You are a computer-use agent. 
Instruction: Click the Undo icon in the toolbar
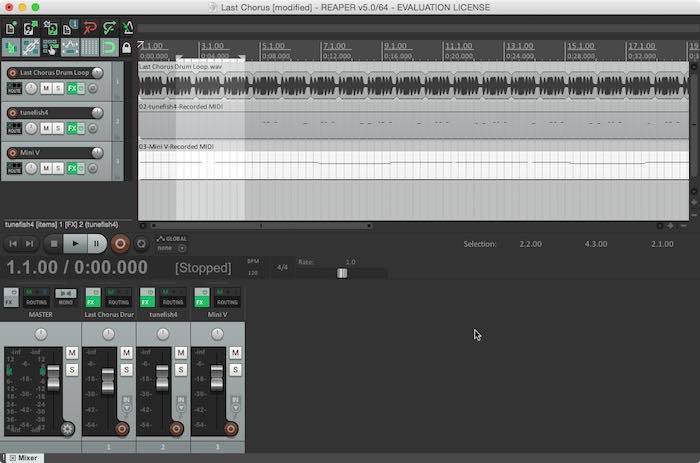pos(88,28)
